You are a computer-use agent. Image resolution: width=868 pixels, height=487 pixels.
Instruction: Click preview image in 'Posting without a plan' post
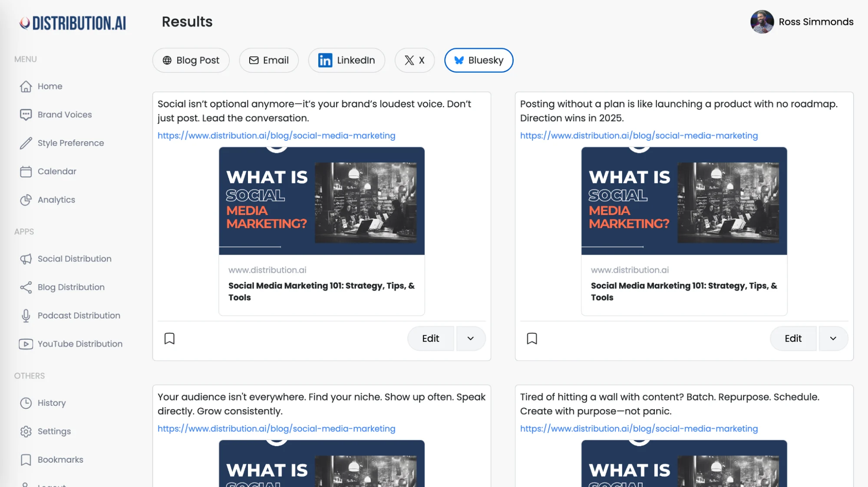click(684, 201)
